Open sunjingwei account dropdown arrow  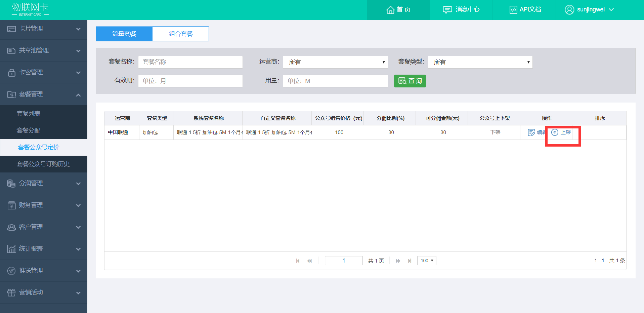[x=611, y=10]
